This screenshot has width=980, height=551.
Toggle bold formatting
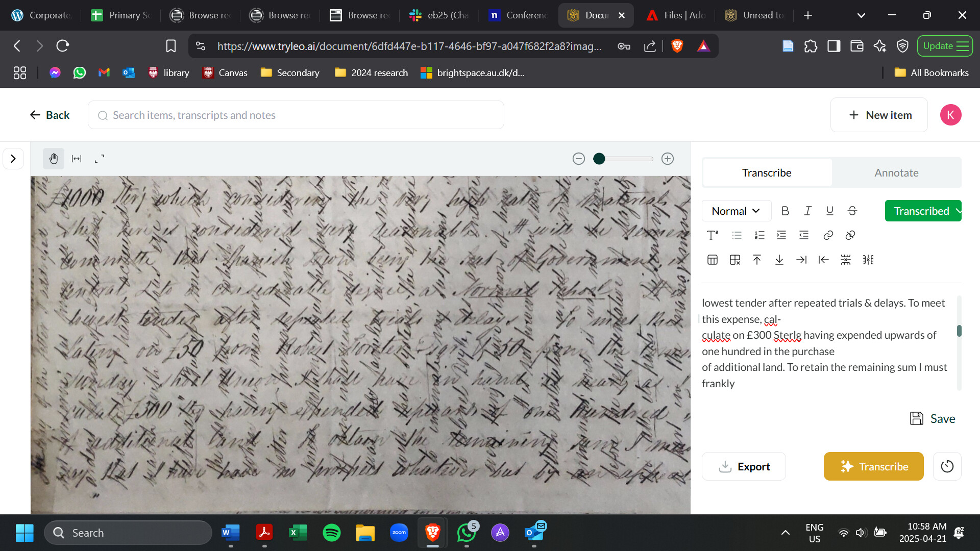click(785, 211)
